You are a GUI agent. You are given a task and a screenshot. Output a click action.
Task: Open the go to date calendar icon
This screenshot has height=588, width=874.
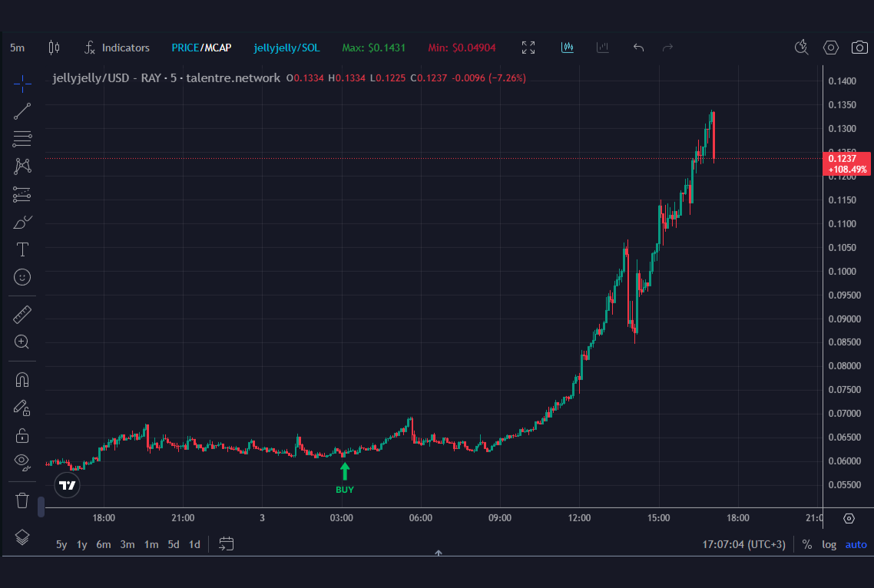[x=227, y=544]
